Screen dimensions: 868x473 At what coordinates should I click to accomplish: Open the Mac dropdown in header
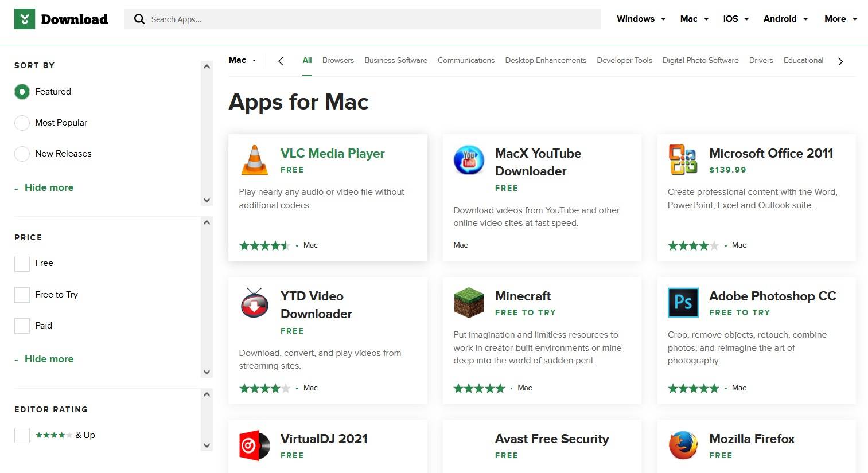[694, 19]
